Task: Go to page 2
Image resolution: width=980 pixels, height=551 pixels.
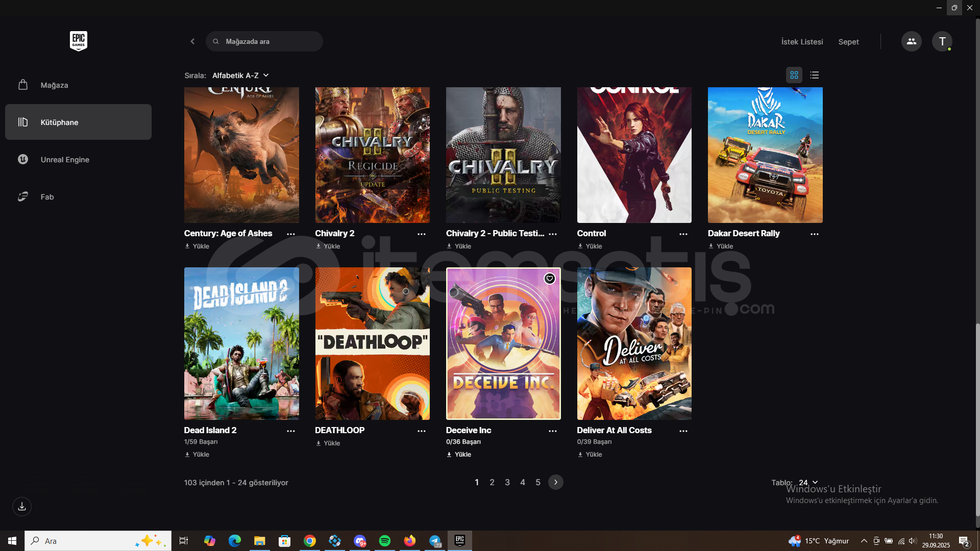Action: (492, 482)
